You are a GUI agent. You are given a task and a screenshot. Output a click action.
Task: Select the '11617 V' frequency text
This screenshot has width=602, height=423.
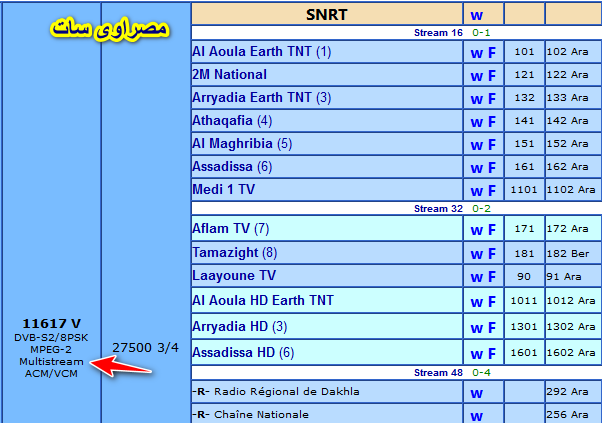(x=51, y=324)
